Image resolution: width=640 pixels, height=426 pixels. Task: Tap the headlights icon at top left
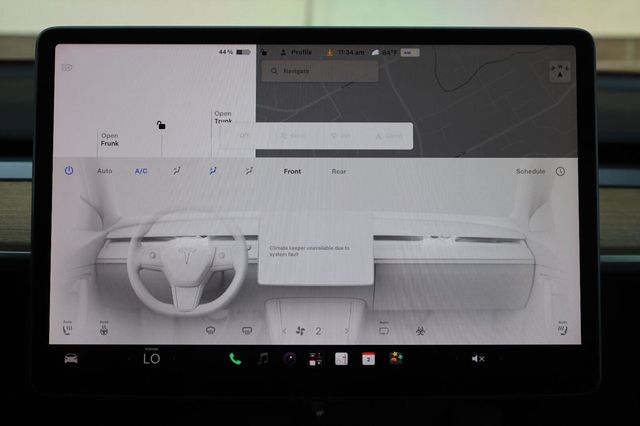[x=67, y=68]
